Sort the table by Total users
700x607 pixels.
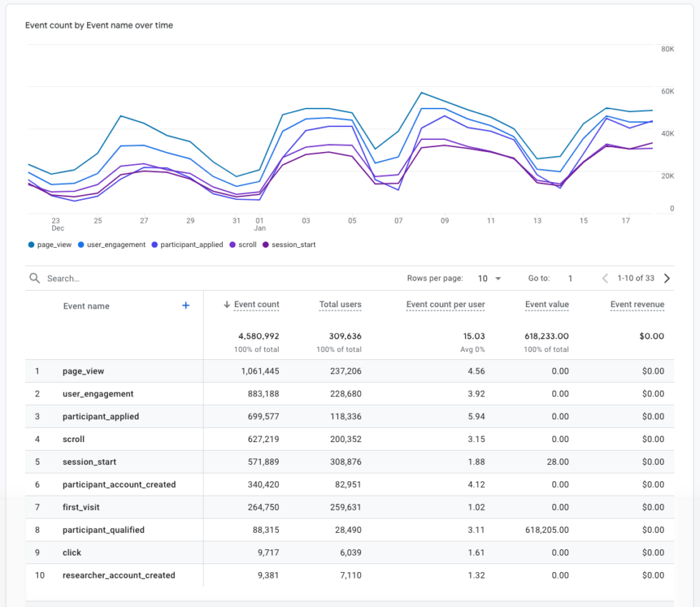click(x=340, y=304)
